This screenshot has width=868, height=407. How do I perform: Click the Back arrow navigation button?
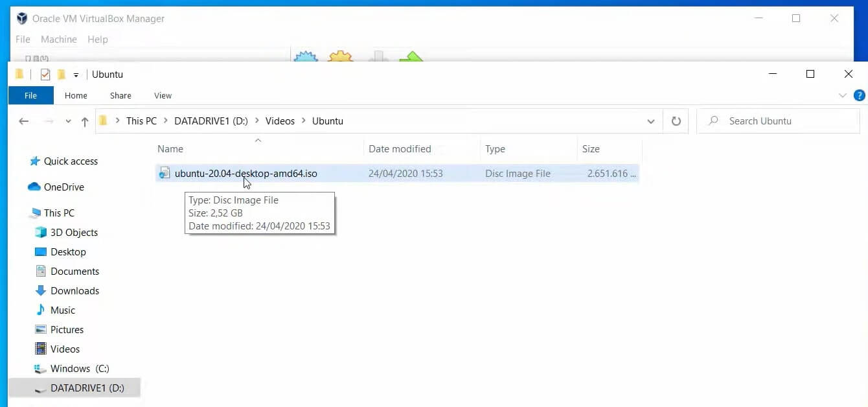pos(24,121)
